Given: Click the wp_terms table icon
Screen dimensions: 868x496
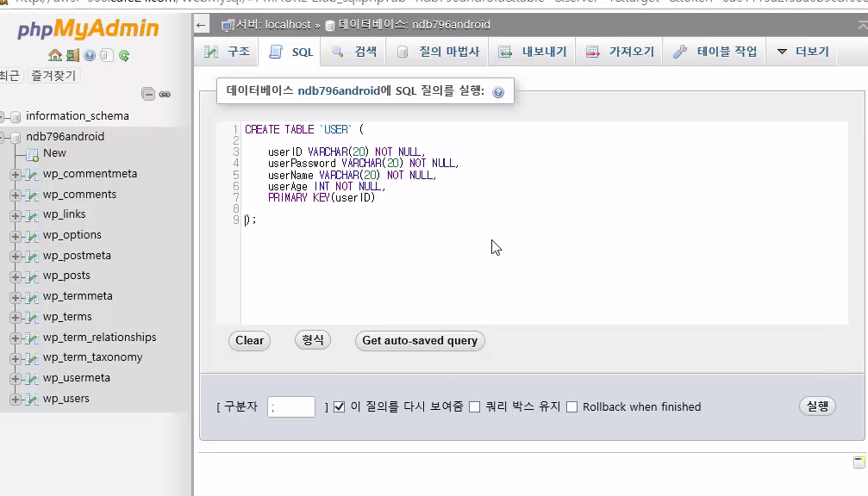Looking at the screenshot, I should tap(32, 318).
